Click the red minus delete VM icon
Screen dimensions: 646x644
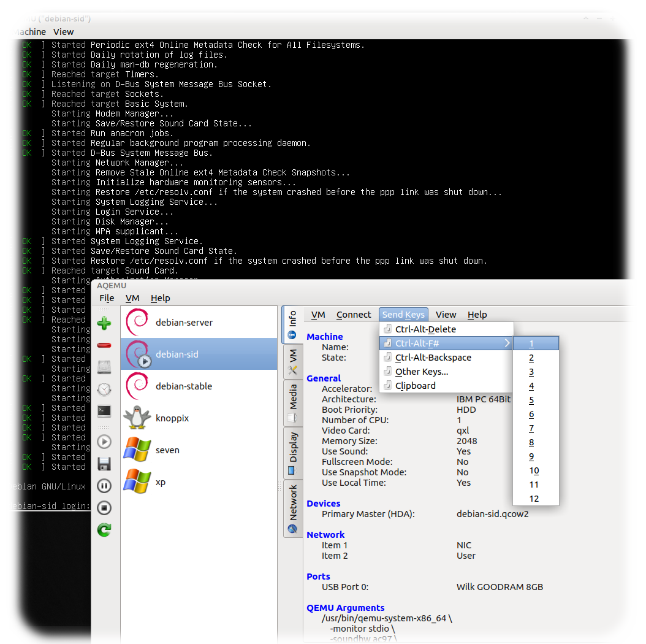(x=104, y=345)
